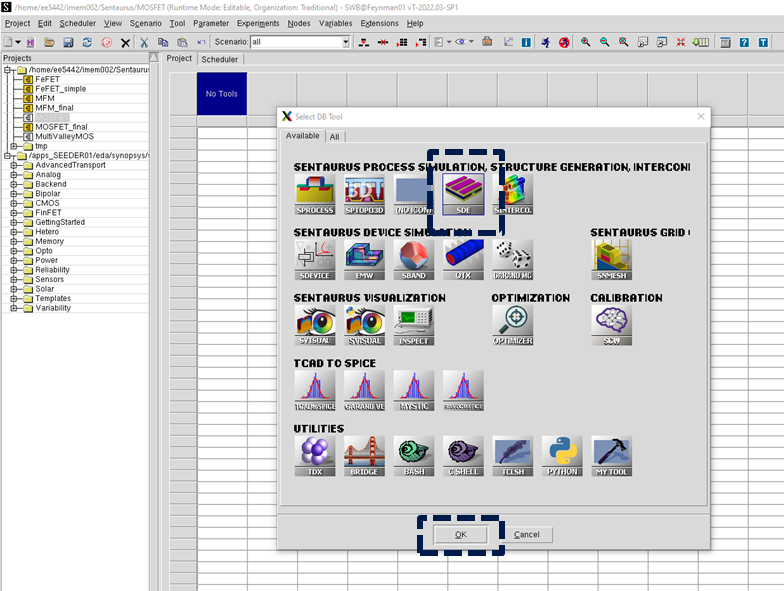Image resolution: width=784 pixels, height=591 pixels.
Task: Select the SBAND tool icon
Action: point(413,258)
